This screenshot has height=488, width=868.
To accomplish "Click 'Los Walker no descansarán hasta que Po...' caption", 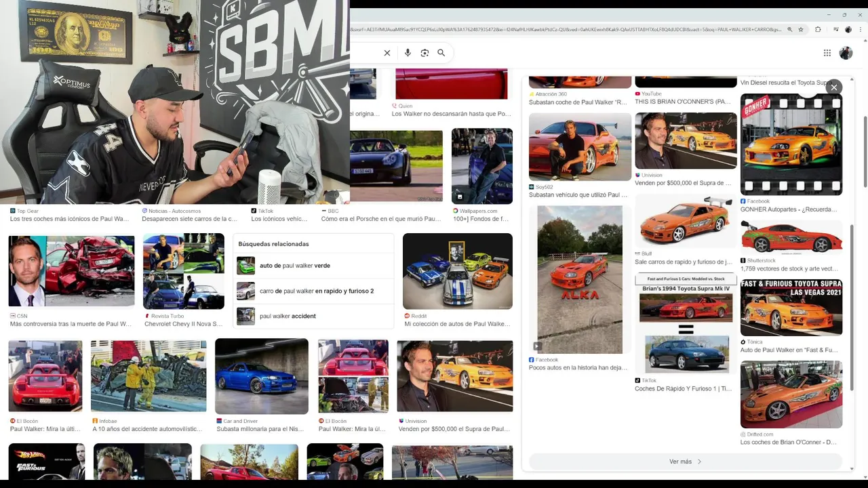I will pyautogui.click(x=451, y=114).
